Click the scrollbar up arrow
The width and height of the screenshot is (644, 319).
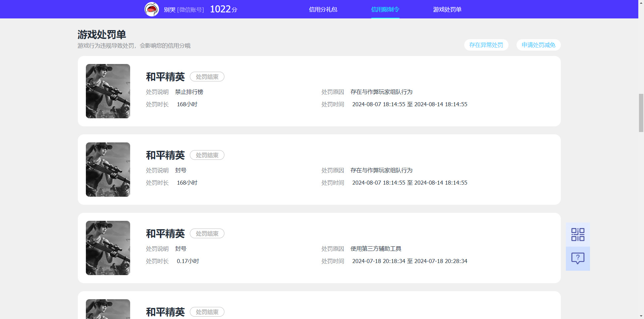click(641, 3)
